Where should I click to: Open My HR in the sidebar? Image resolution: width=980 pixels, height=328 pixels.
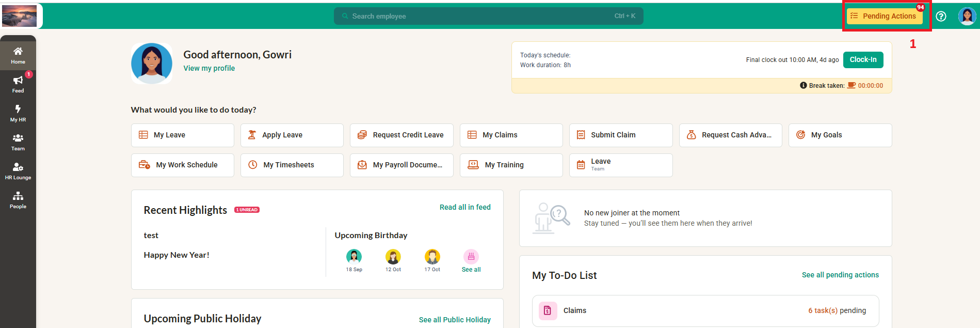[18, 113]
